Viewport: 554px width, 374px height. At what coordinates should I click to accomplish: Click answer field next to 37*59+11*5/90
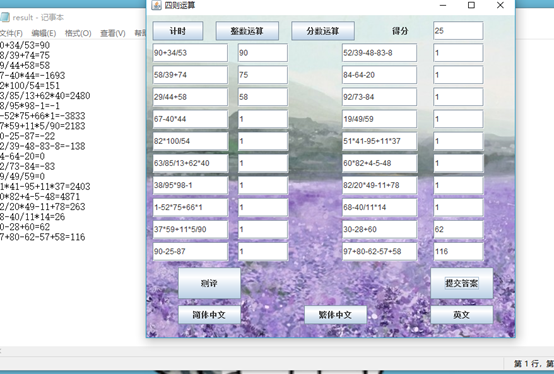[x=263, y=229]
